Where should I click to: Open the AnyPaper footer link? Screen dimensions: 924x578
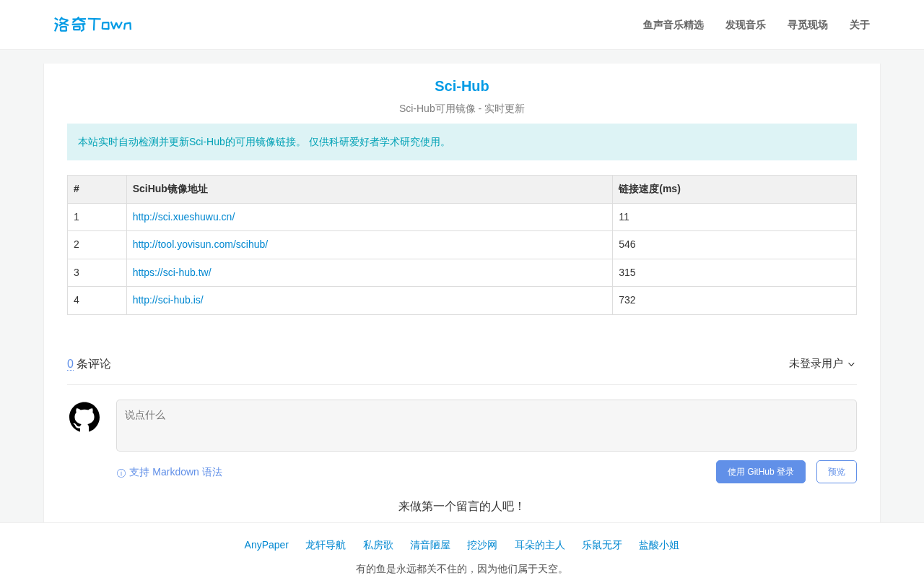266,545
